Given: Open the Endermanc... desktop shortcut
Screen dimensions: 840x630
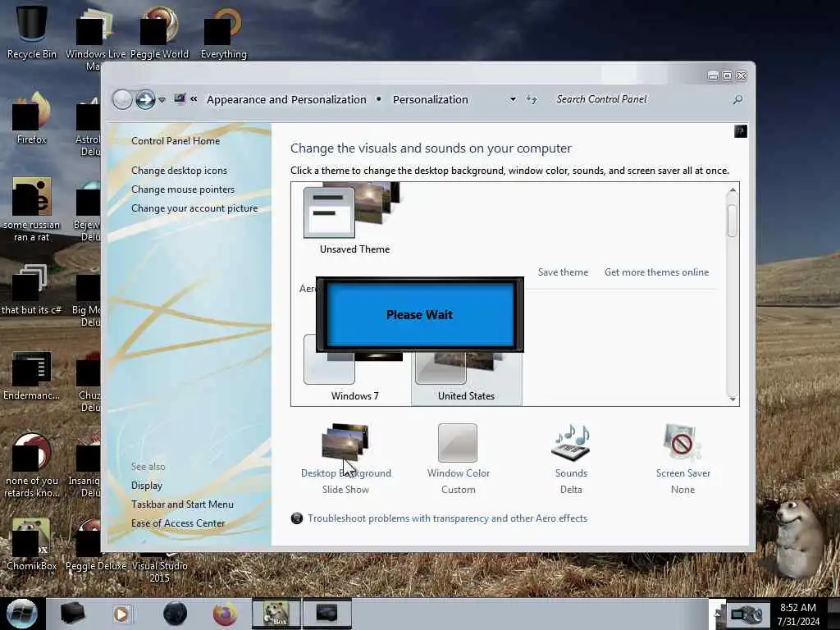Looking at the screenshot, I should tap(31, 375).
